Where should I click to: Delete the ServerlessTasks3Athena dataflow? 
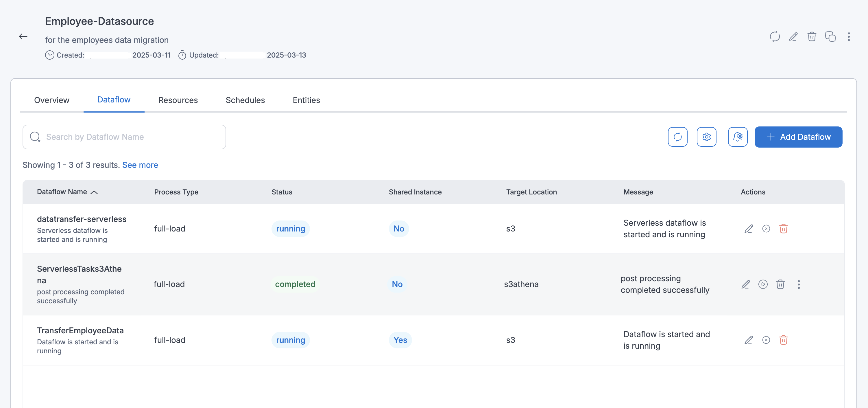(780, 284)
